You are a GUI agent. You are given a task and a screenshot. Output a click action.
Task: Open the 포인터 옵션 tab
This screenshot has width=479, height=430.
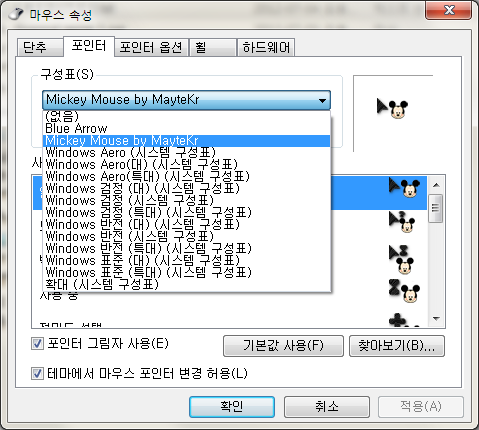pos(151,47)
